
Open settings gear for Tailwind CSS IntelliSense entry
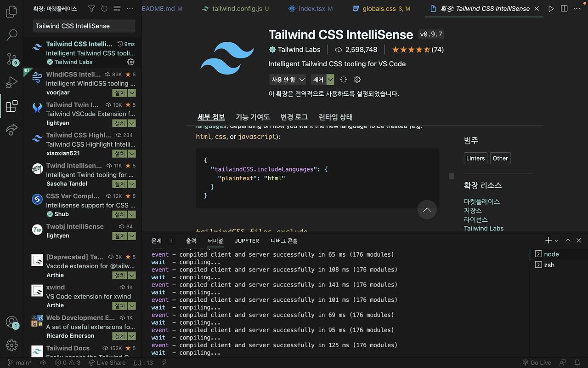(x=130, y=62)
